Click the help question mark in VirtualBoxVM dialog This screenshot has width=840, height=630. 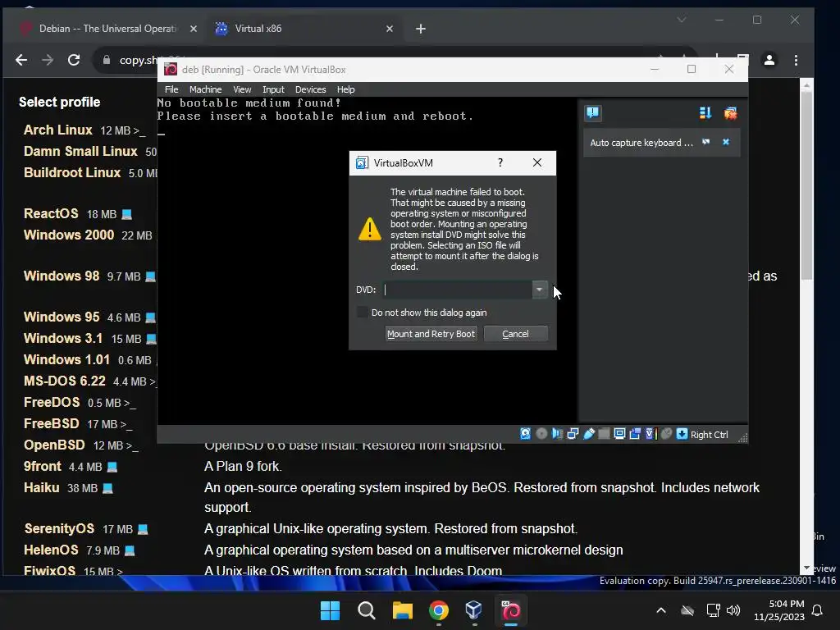(x=500, y=162)
